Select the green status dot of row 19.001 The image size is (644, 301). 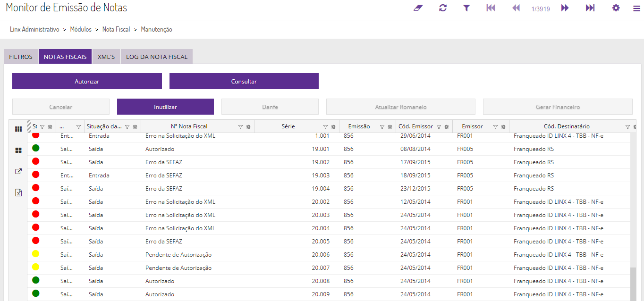(36, 148)
